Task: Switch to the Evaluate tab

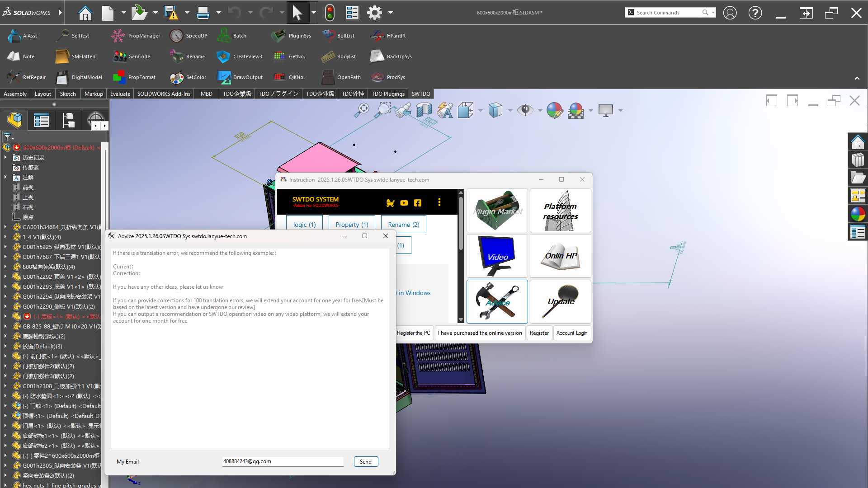Action: [120, 94]
